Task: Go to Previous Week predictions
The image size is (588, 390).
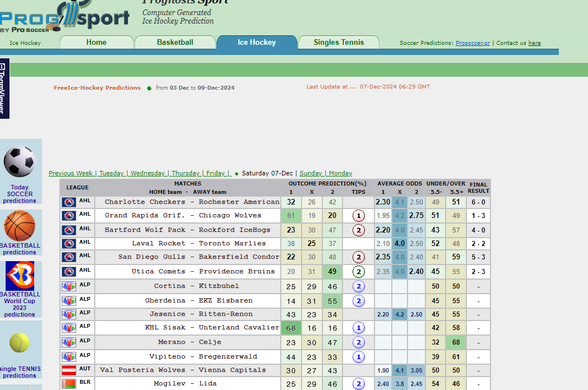Action: pyautogui.click(x=71, y=173)
